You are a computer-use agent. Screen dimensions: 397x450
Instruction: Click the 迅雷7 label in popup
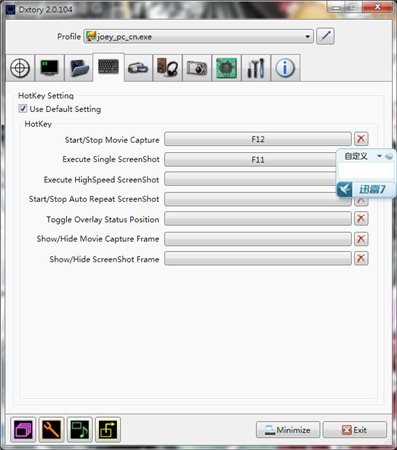coord(372,190)
